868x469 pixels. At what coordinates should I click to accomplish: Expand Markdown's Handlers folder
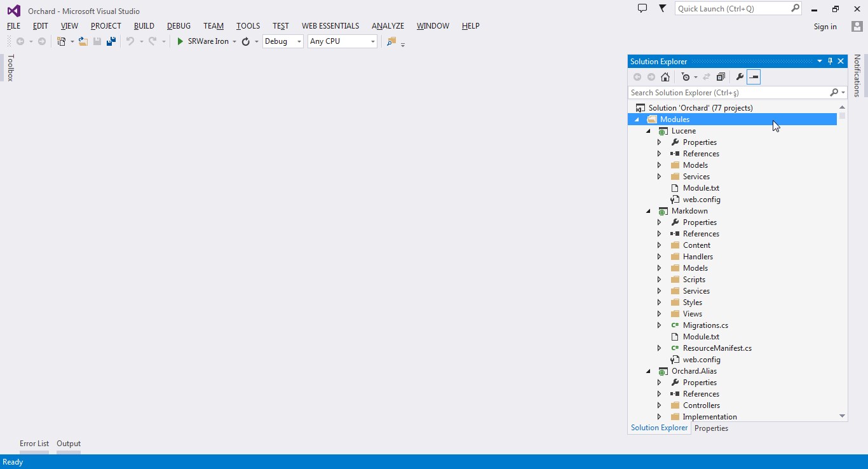(x=660, y=257)
